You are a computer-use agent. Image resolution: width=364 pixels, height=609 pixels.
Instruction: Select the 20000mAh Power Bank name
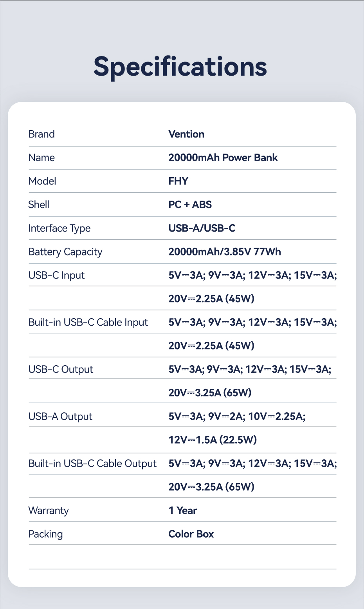click(x=223, y=158)
